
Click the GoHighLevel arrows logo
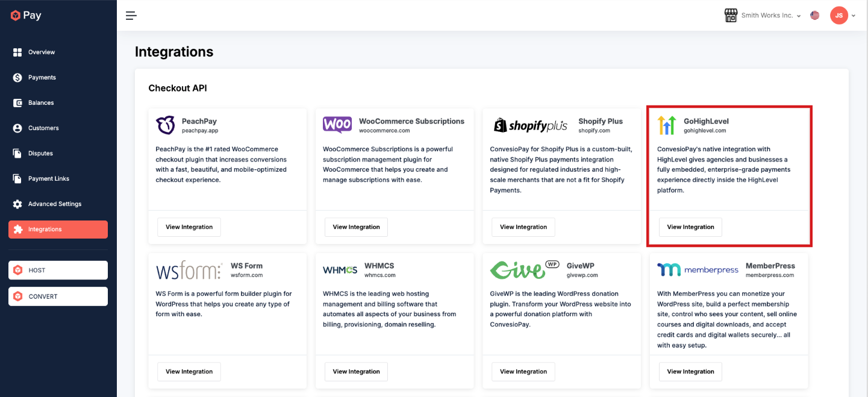pyautogui.click(x=667, y=125)
